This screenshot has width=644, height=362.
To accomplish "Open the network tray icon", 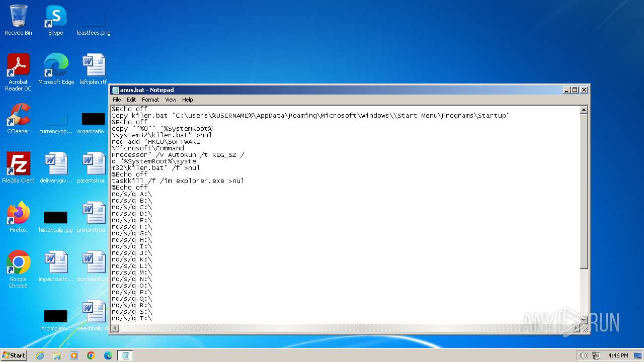I will [596, 355].
